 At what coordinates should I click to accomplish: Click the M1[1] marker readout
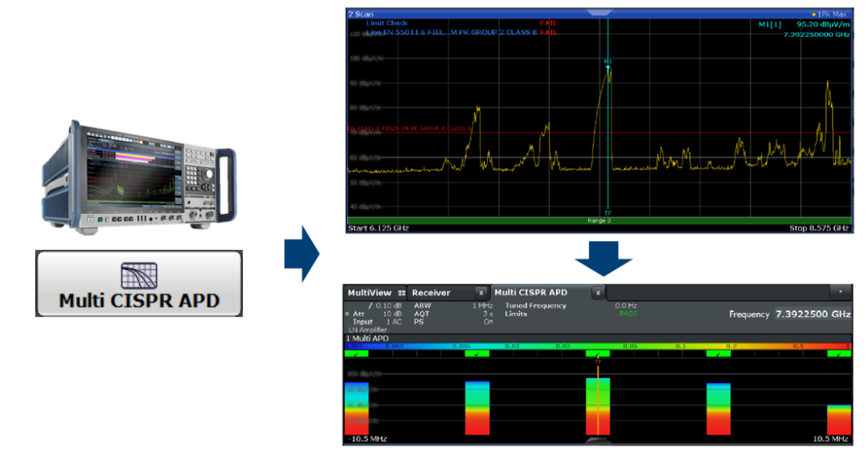point(769,24)
